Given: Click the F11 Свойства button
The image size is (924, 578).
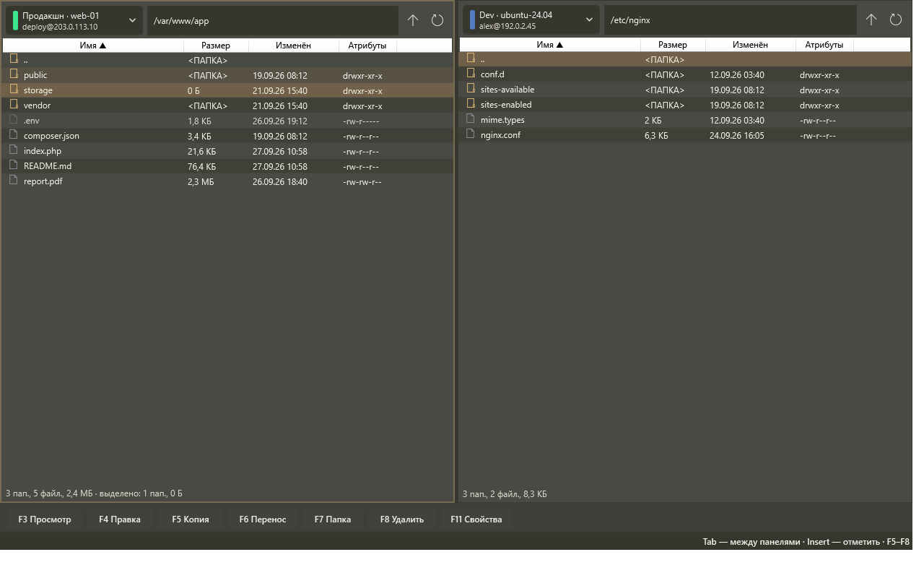Looking at the screenshot, I should [476, 519].
